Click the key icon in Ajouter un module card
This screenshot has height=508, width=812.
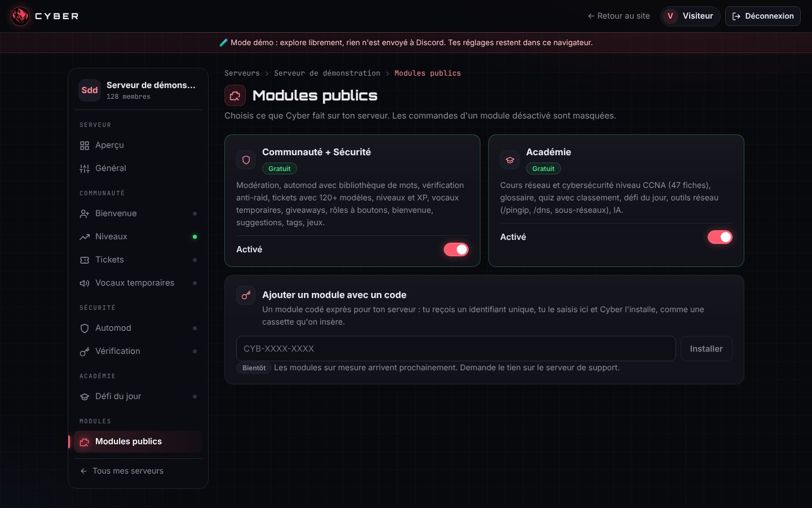click(x=246, y=295)
